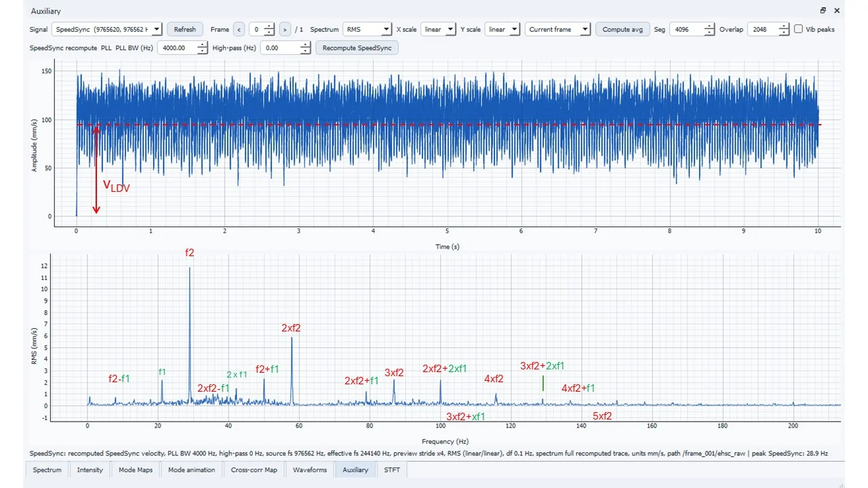Click the Compute avg button
Viewport: 868px width, 488px height.
pyautogui.click(x=622, y=29)
